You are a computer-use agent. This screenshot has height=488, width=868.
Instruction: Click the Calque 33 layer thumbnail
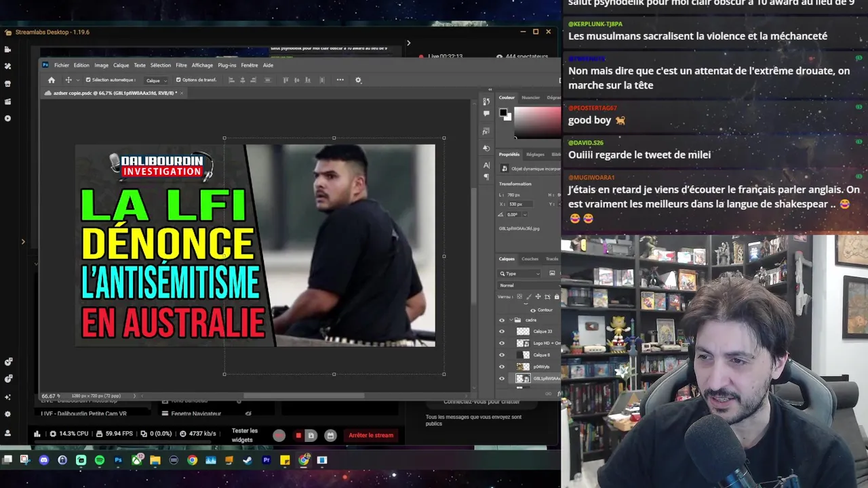pos(523,331)
